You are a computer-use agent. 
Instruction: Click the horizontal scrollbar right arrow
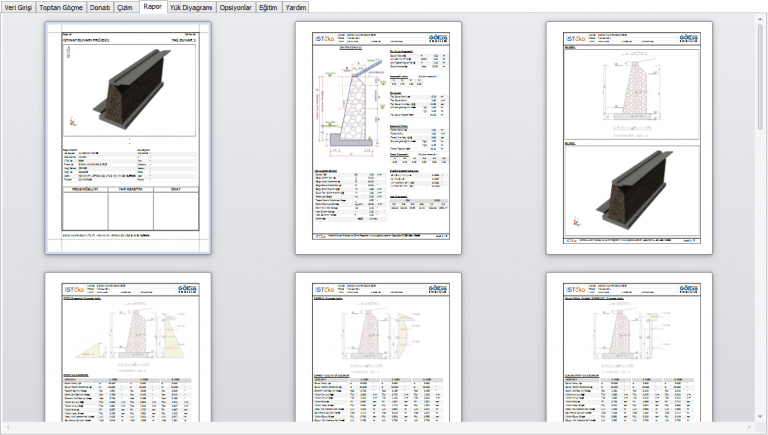click(751, 428)
